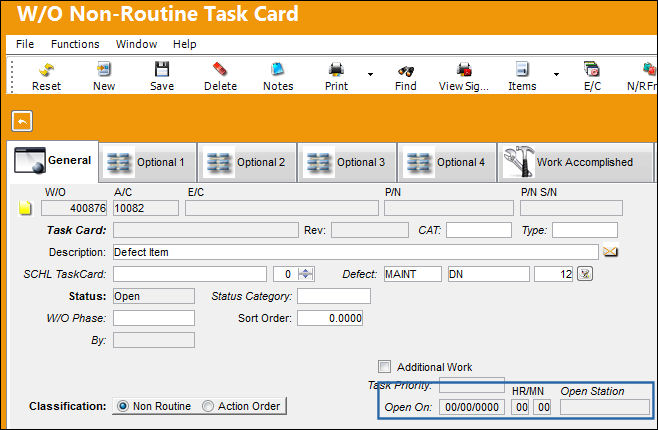Click the Rev input field
The width and height of the screenshot is (658, 430).
tap(370, 230)
